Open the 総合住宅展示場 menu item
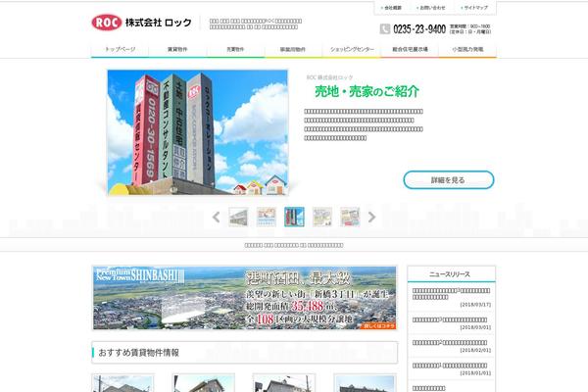 410,49
